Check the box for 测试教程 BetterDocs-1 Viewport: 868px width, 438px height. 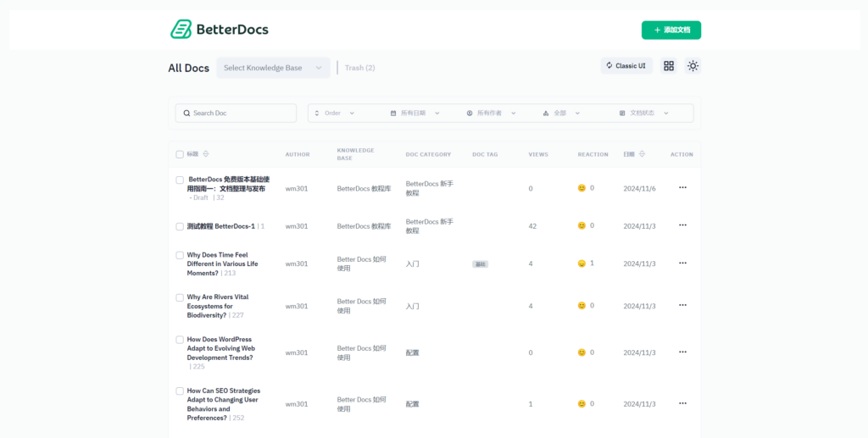pos(180,226)
